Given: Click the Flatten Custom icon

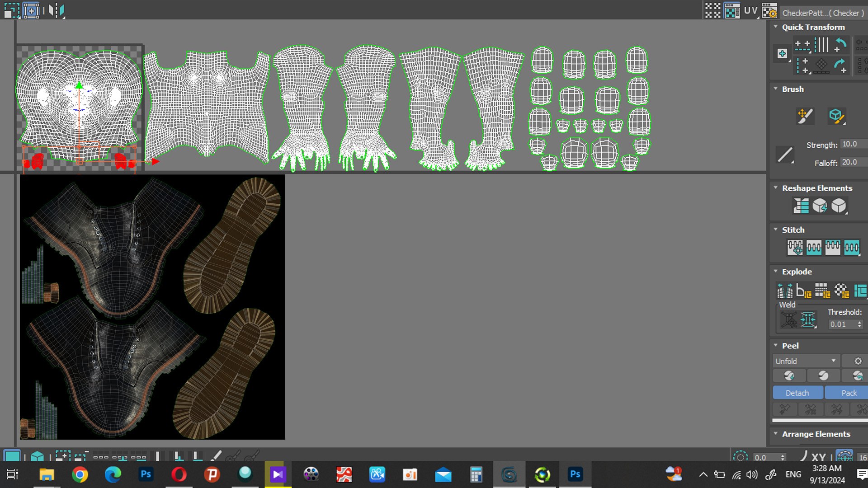Looking at the screenshot, I should coord(860,291).
